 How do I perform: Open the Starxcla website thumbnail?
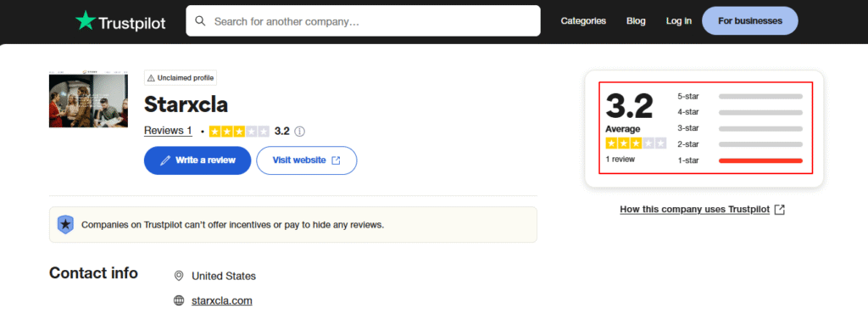(88, 99)
